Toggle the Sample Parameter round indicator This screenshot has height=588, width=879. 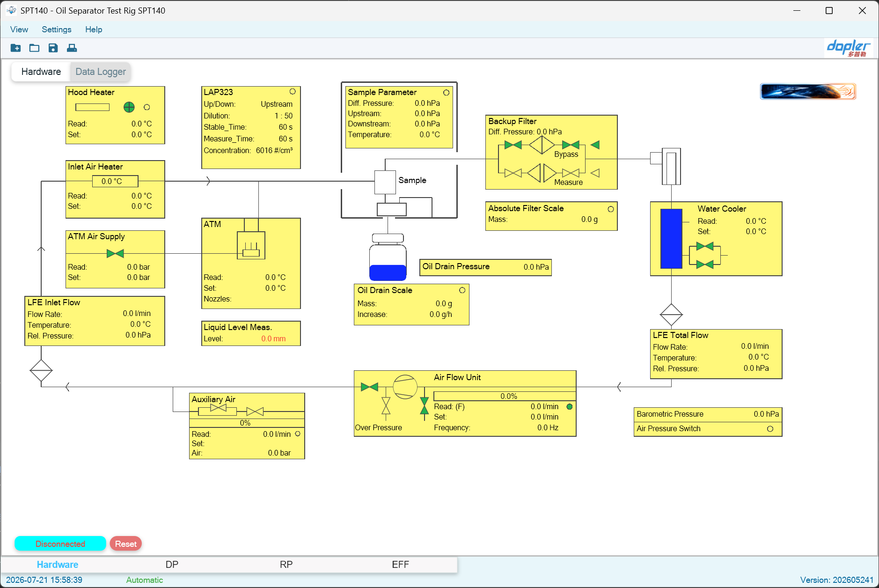[446, 93]
